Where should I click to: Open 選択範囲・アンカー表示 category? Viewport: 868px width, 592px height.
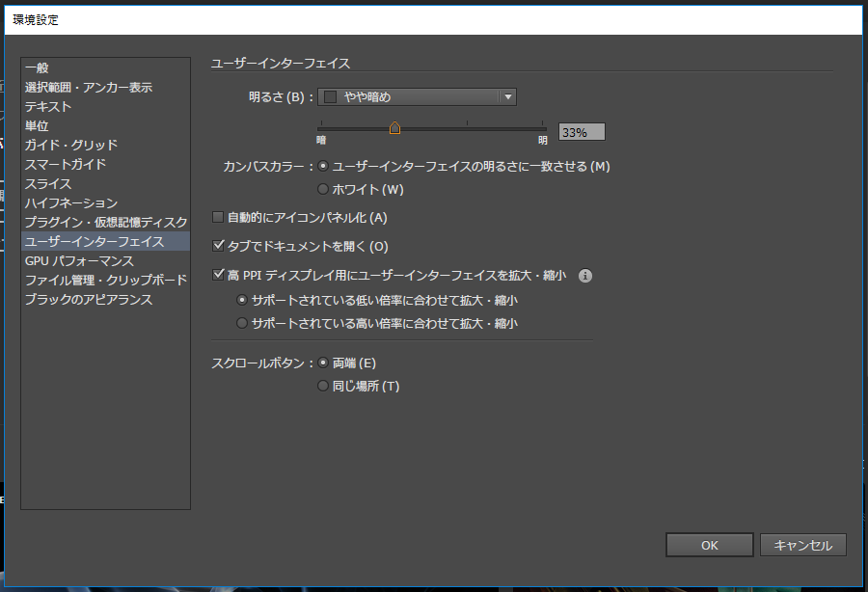point(105,88)
